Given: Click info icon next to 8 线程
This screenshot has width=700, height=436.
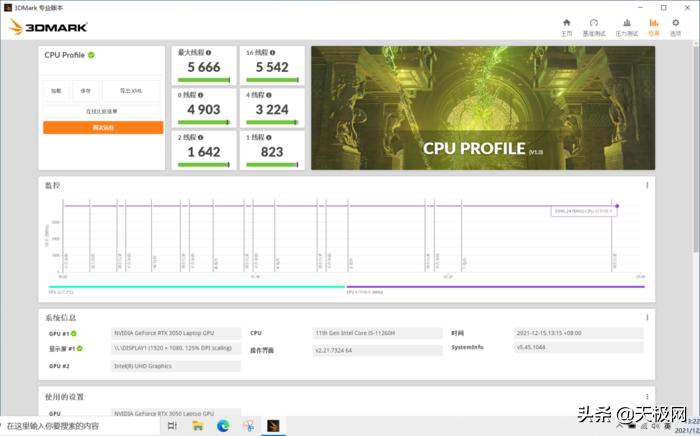Looking at the screenshot, I should pyautogui.click(x=200, y=94).
